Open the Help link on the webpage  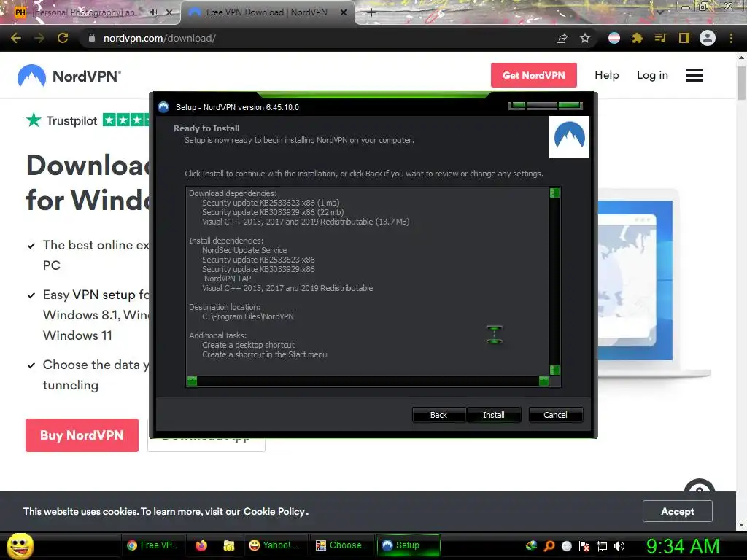pos(606,75)
